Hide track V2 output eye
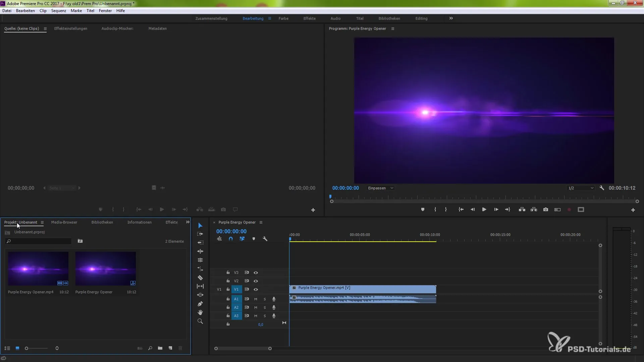This screenshot has height=362, width=644. 256,281
